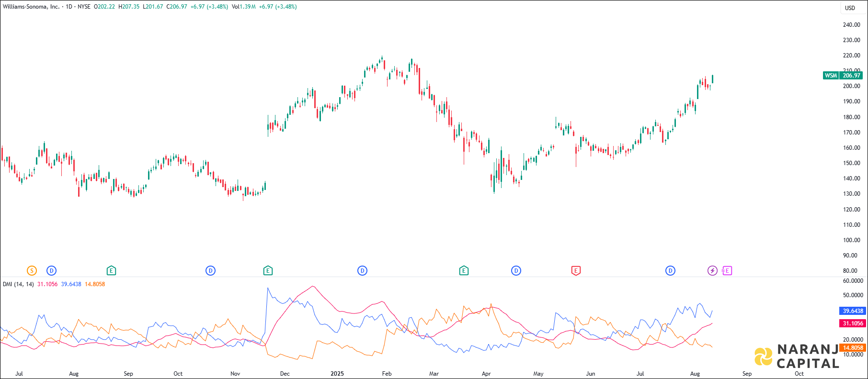
Task: Click the 240.00 price axis label
Action: pos(852,25)
